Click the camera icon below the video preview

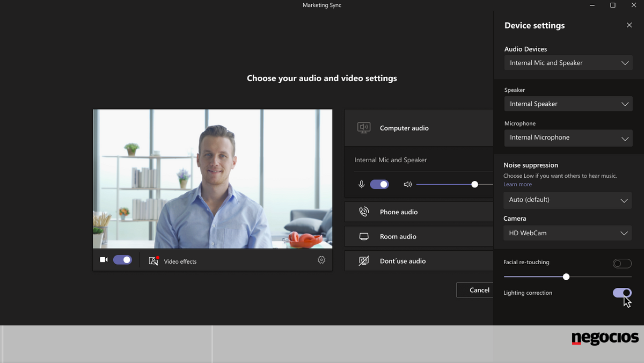pos(104,260)
